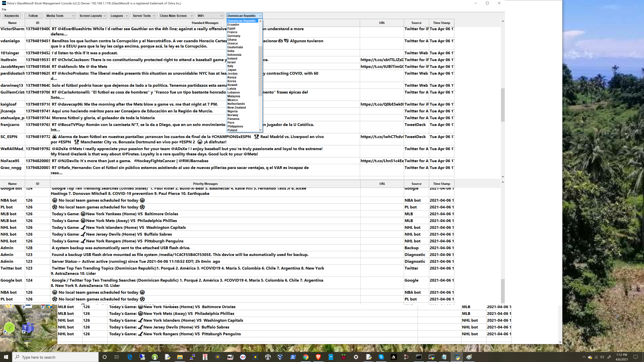Viewport: 644px width, 362px height.
Task: Click the Follow button
Action: (33, 16)
